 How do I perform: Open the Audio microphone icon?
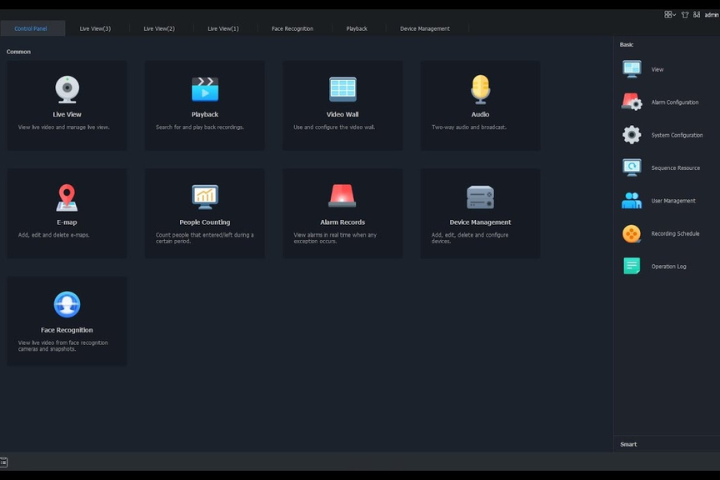point(480,89)
